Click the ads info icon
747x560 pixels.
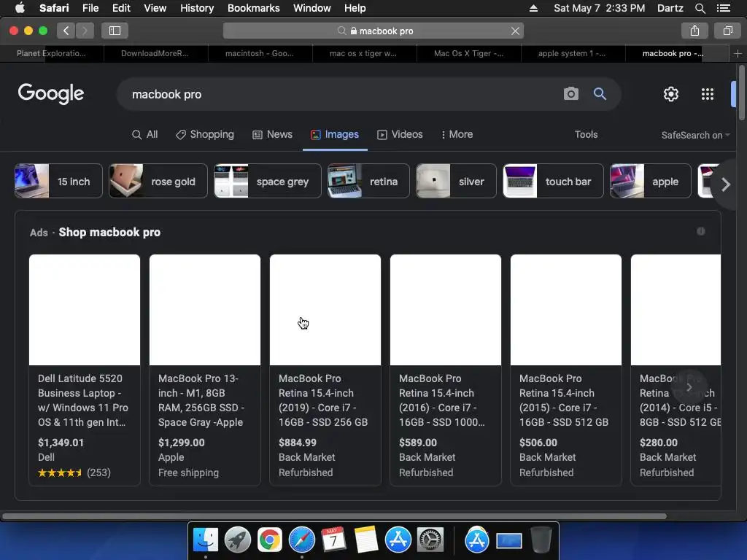tap(701, 231)
